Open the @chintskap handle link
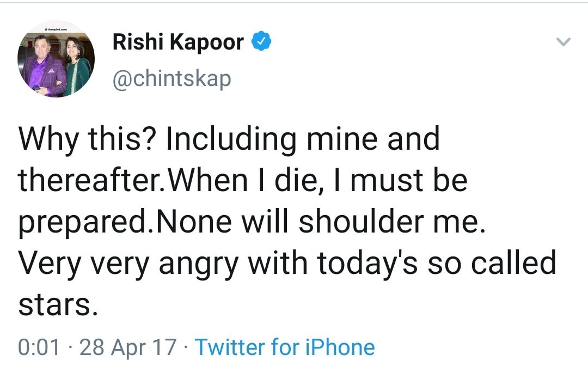Viewport: 588px width, 379px height. 171,79
